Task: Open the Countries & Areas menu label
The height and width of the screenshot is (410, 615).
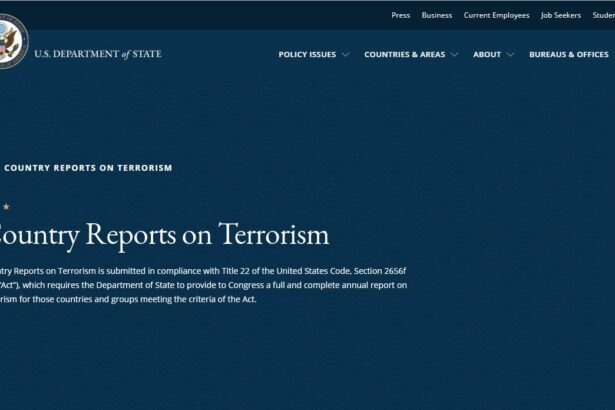Action: coord(404,55)
